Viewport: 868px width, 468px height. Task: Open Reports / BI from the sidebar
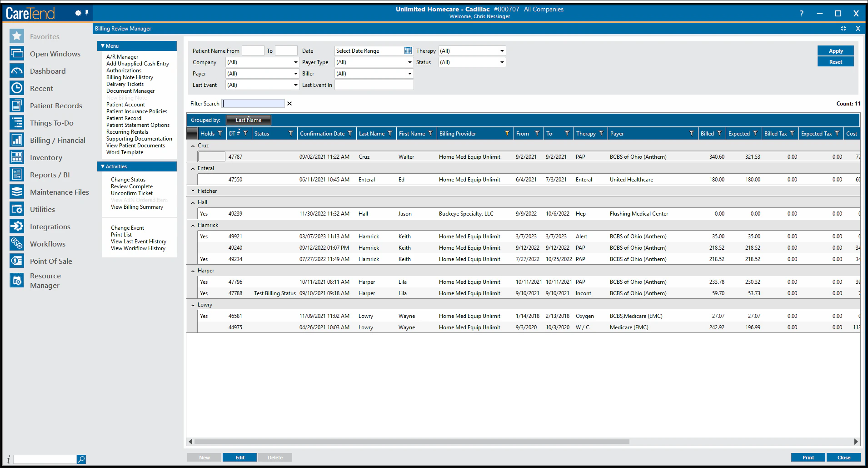[x=17, y=174]
